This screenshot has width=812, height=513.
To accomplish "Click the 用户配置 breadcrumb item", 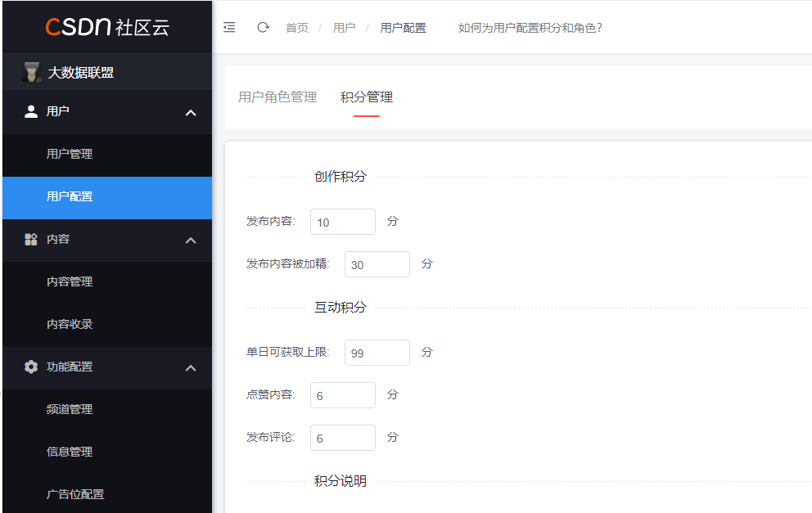I will pos(403,28).
